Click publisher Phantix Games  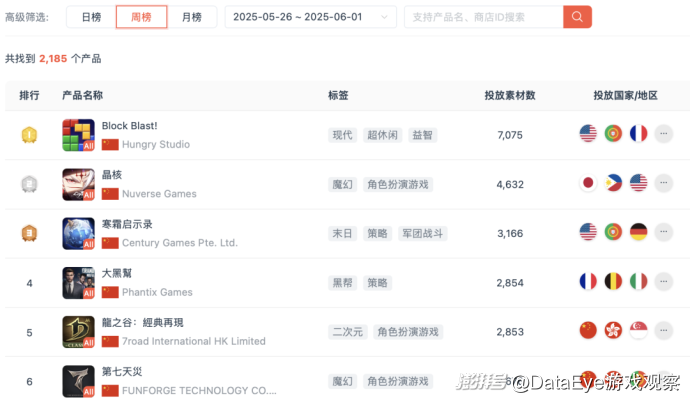click(157, 293)
